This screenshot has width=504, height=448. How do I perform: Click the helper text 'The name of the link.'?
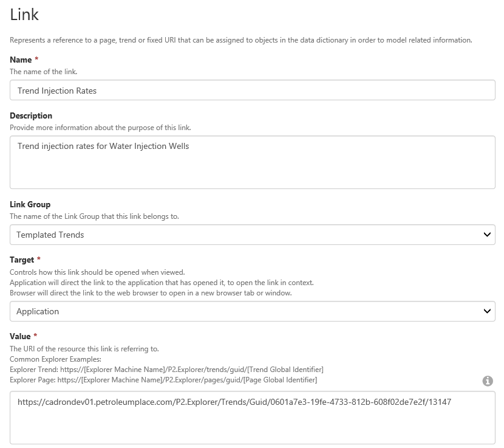(x=44, y=71)
